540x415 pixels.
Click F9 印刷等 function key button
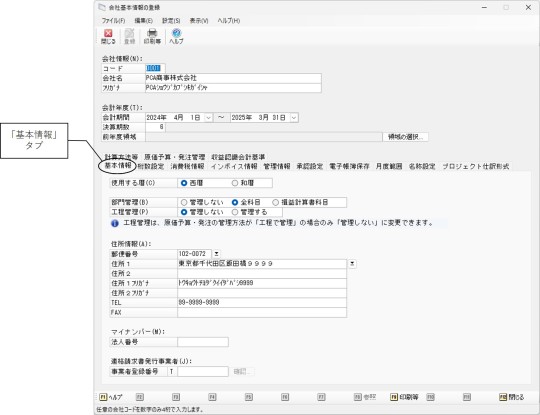pyautogui.click(x=404, y=397)
